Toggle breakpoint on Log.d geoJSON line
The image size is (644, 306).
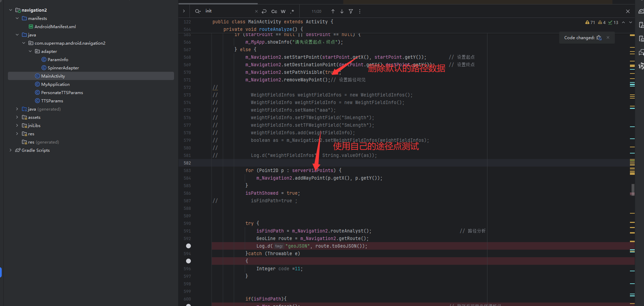pos(188,246)
